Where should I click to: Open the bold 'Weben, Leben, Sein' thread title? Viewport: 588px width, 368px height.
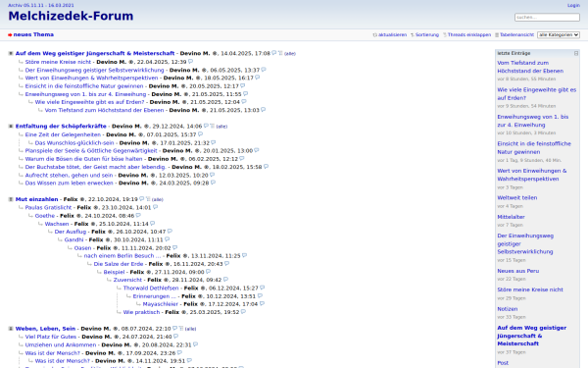point(45,329)
